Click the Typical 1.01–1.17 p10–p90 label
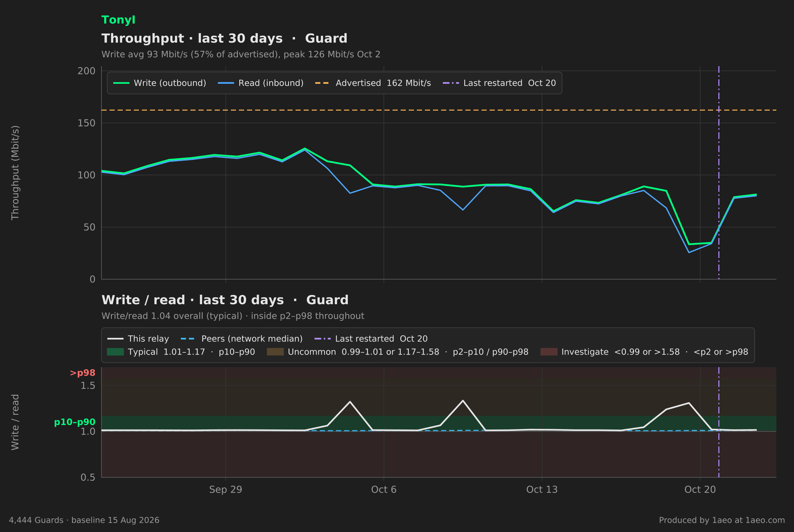This screenshot has width=794, height=532. 192,352
